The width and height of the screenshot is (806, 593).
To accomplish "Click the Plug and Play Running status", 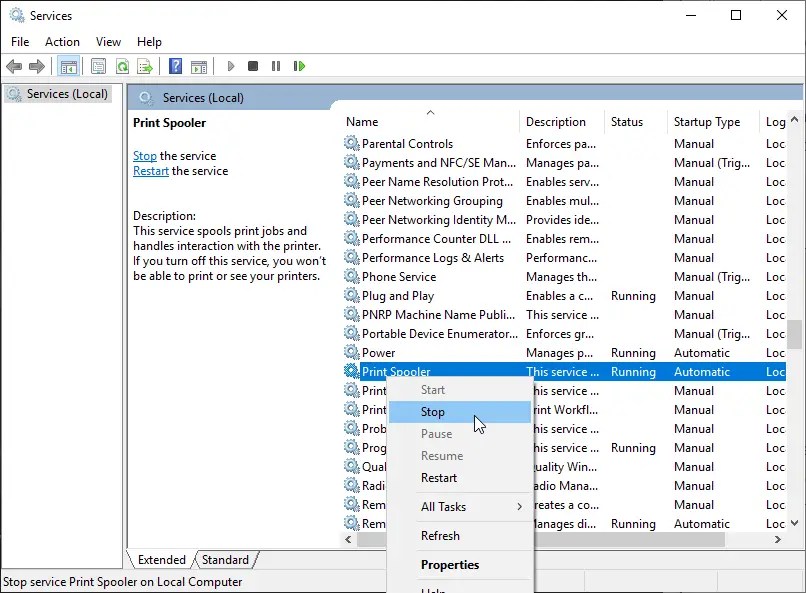I will 633,295.
